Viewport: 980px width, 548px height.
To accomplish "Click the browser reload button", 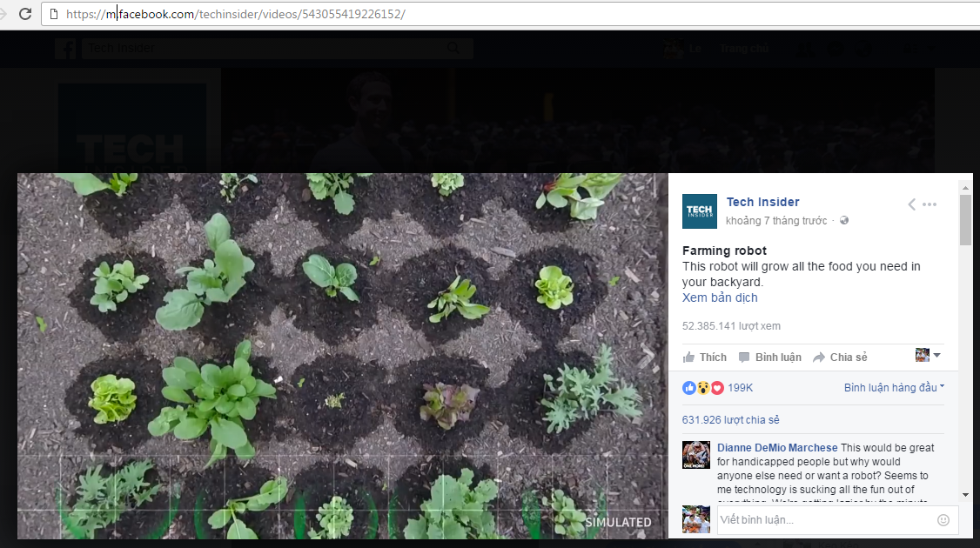I will [25, 14].
